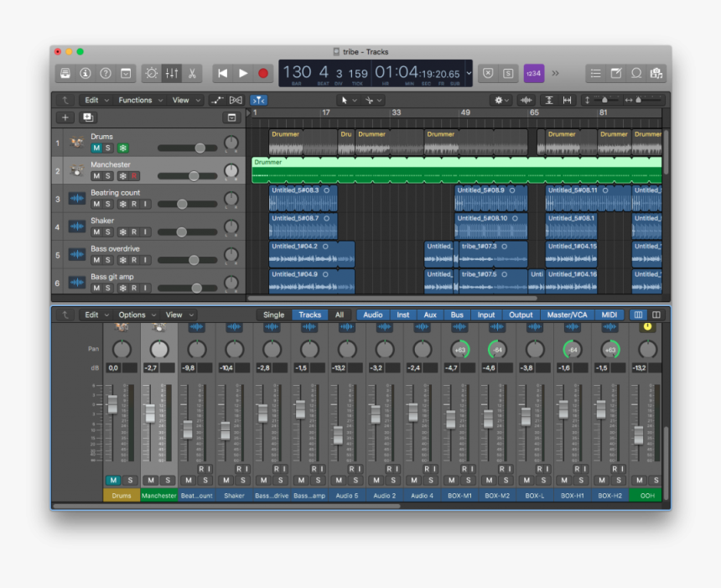Enable the count-in 1234 button
The height and width of the screenshot is (588, 721).
(533, 73)
